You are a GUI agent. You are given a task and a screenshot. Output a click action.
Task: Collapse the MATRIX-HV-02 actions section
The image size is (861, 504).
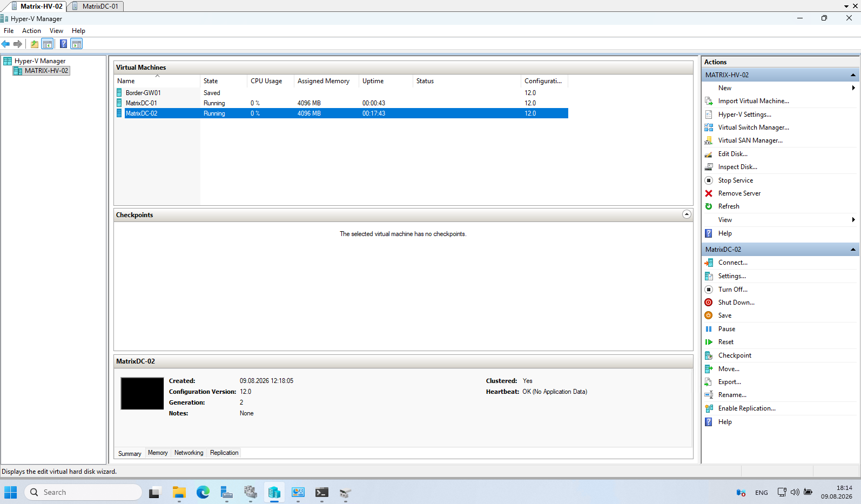pos(853,75)
